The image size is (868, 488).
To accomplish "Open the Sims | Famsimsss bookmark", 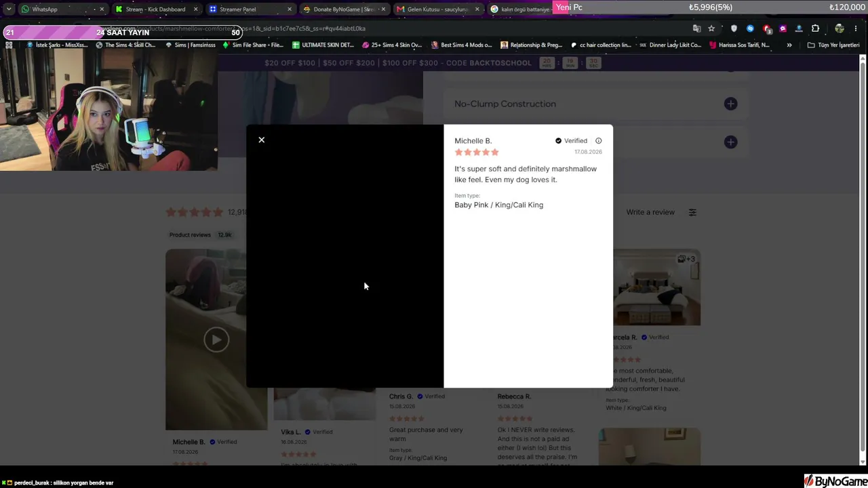I will [x=190, y=45].
